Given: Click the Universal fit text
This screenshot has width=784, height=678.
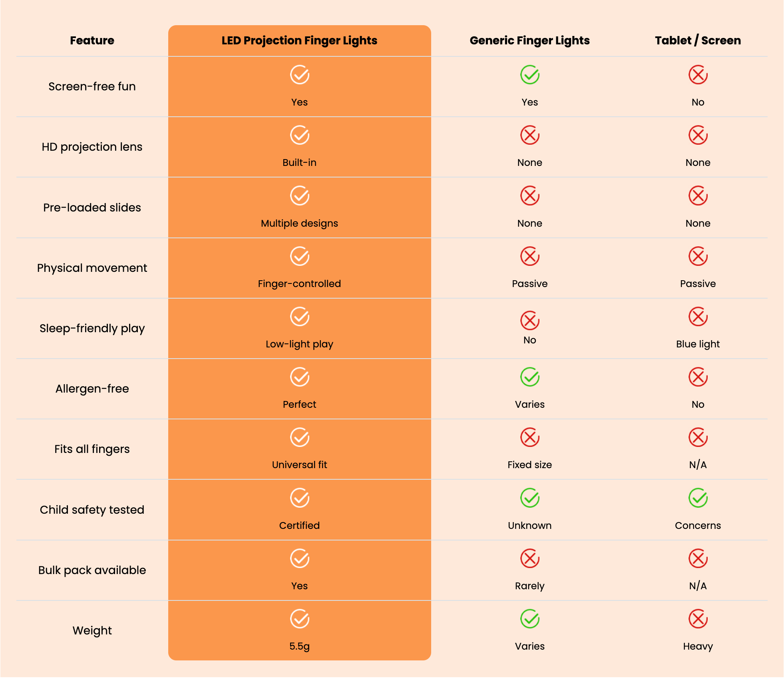Looking at the screenshot, I should pos(299,465).
